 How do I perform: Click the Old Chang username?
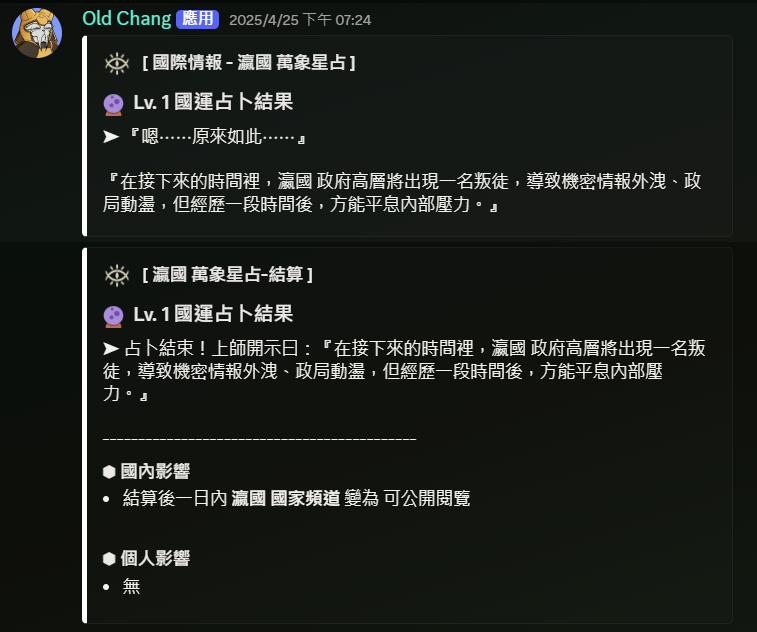click(x=126, y=19)
